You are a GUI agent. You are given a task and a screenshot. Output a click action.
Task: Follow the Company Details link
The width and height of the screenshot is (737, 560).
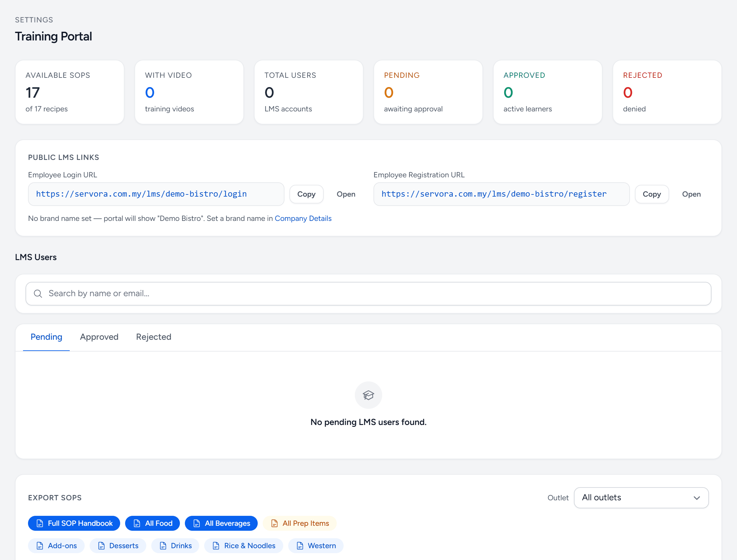pos(303,218)
